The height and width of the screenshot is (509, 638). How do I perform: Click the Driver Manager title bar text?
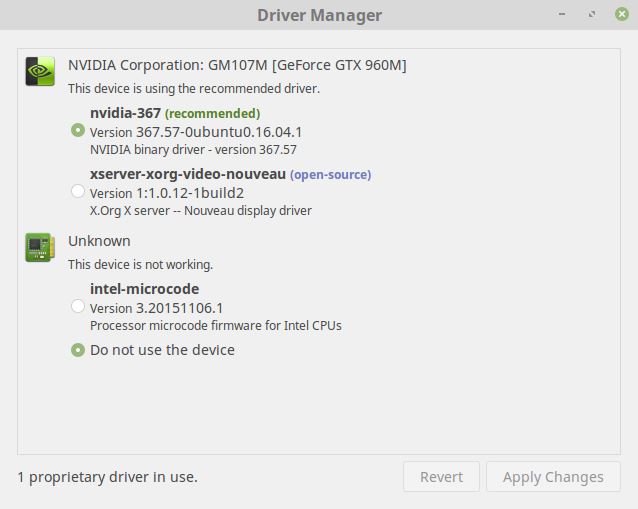(319, 15)
